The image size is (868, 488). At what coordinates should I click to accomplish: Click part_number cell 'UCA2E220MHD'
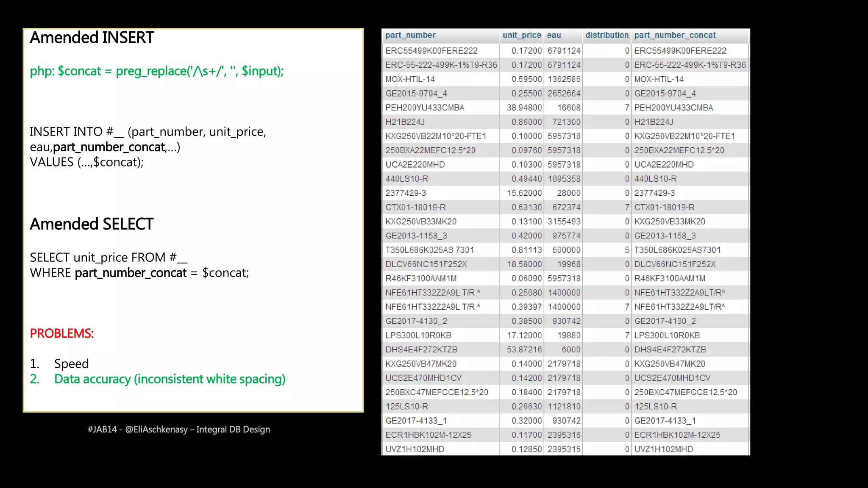click(x=415, y=165)
